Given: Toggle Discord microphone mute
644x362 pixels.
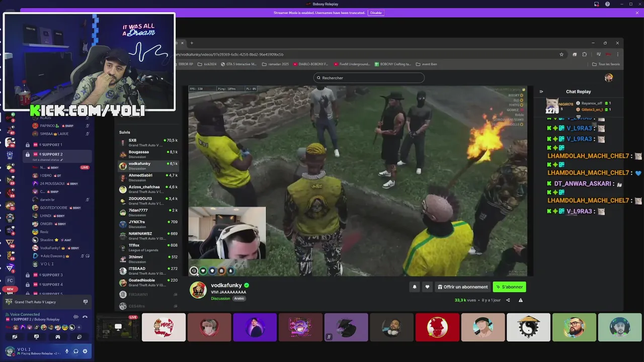Looking at the screenshot, I should (x=67, y=351).
